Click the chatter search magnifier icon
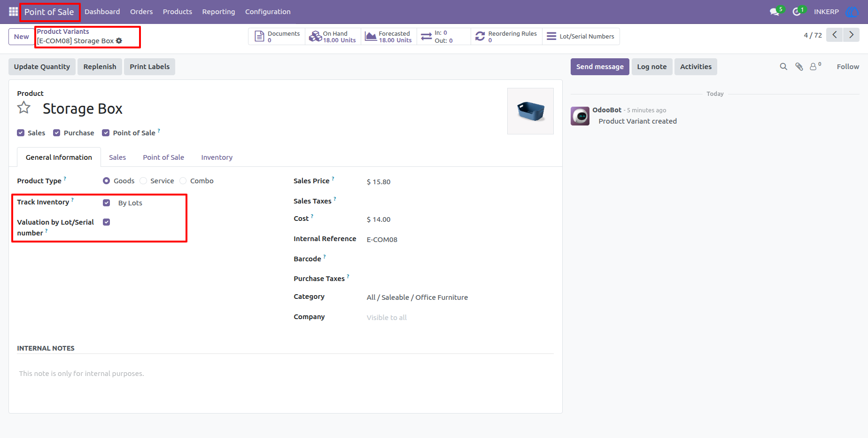Screen dimensions: 868x438 click(x=783, y=67)
